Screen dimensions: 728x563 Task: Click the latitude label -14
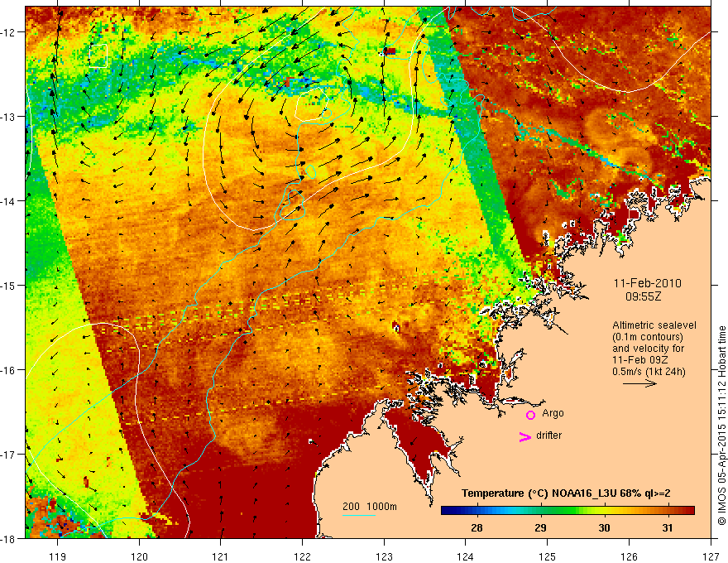(8, 201)
